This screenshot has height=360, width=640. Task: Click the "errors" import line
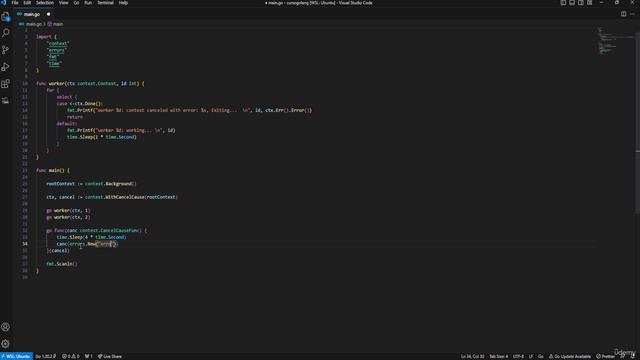coord(56,50)
